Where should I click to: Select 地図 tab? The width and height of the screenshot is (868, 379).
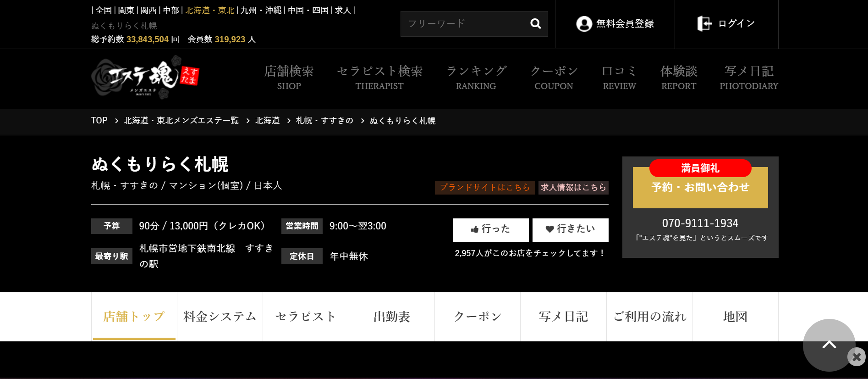[x=735, y=317]
